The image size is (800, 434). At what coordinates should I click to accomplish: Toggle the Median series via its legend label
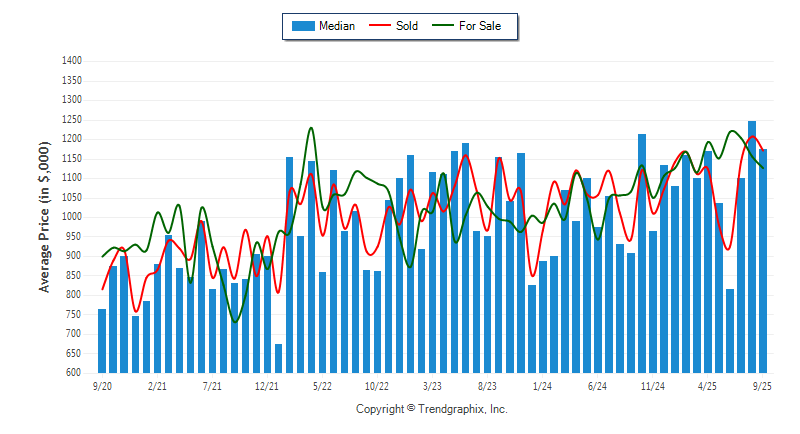tap(336, 26)
